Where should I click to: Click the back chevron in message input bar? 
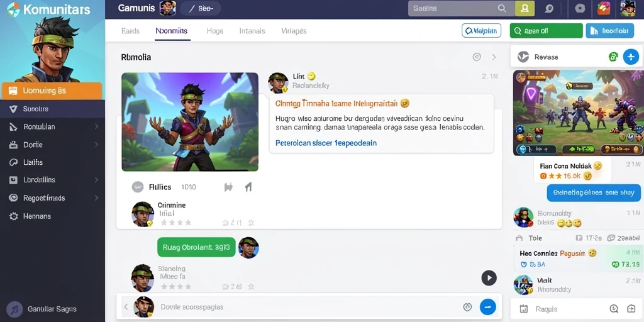pos(126,307)
